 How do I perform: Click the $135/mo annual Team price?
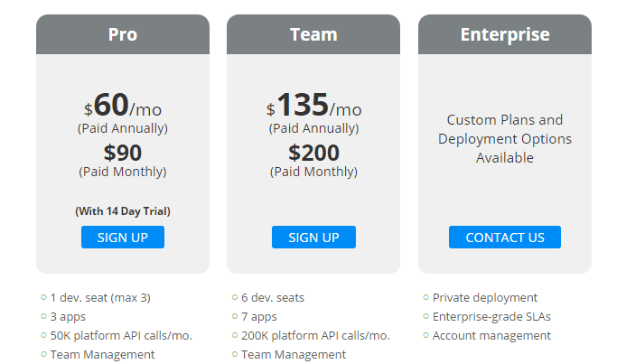pyautogui.click(x=313, y=106)
